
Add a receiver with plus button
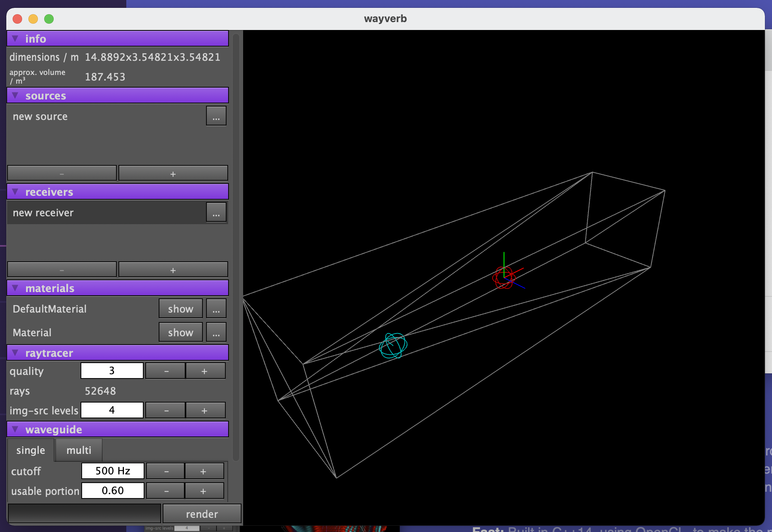coord(173,270)
